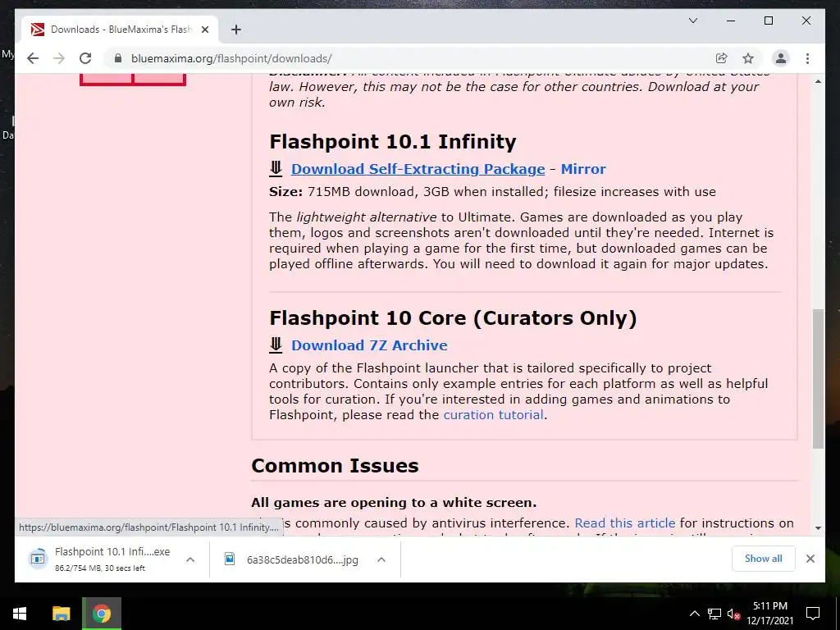Open a new browser tab
Screen dimensions: 840x630
pos(235,30)
